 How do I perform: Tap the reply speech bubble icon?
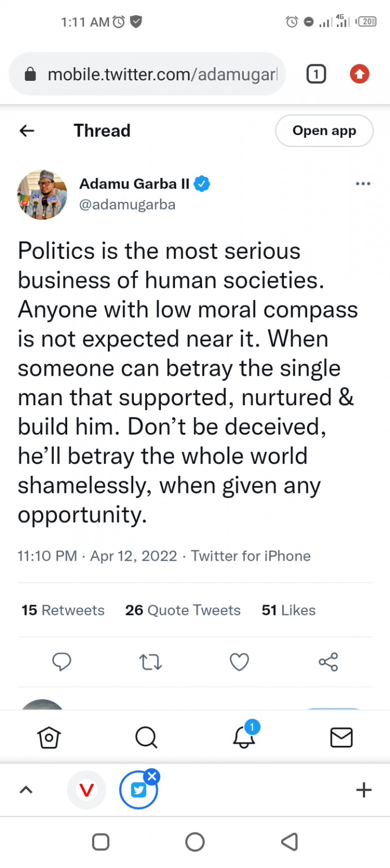pyautogui.click(x=62, y=662)
